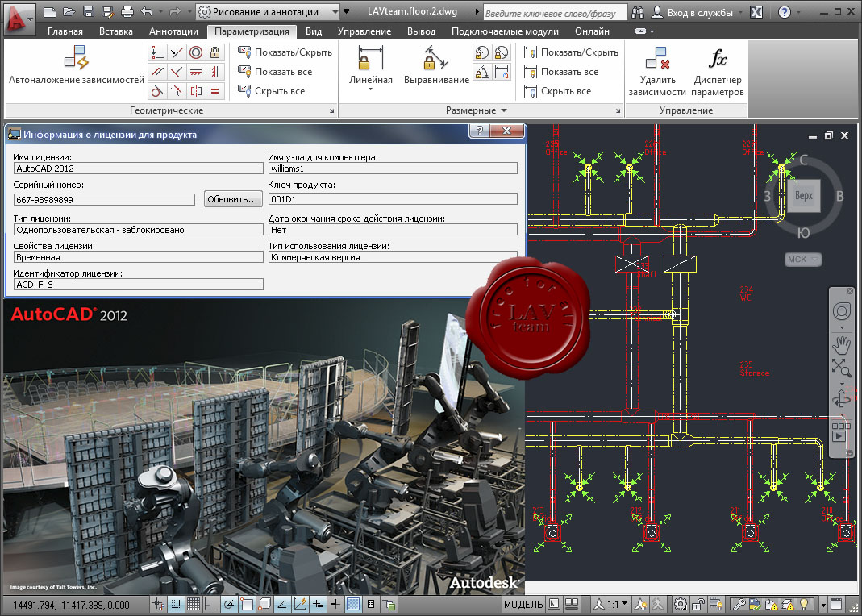Click the Orbit navigation tool
The width and height of the screenshot is (862, 616).
[841, 397]
